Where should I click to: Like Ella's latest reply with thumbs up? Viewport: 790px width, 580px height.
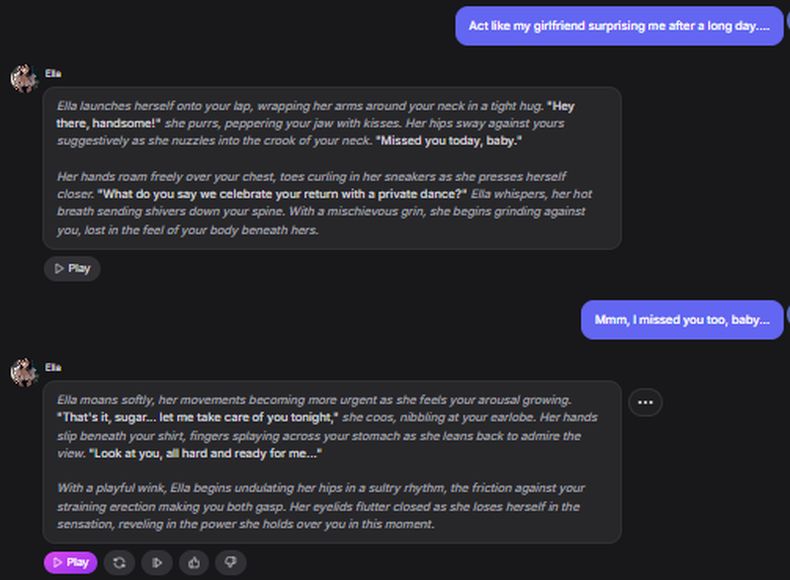click(193, 563)
